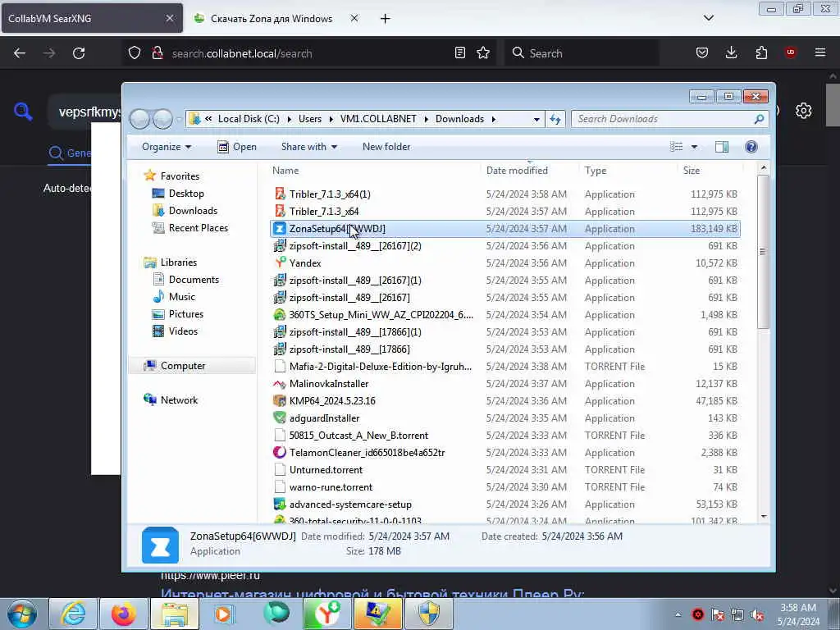Open a new Firefox tab

pos(386,19)
